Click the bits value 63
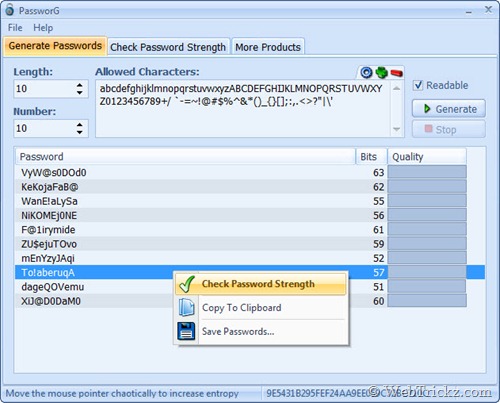This screenshot has width=500, height=403. click(x=379, y=173)
